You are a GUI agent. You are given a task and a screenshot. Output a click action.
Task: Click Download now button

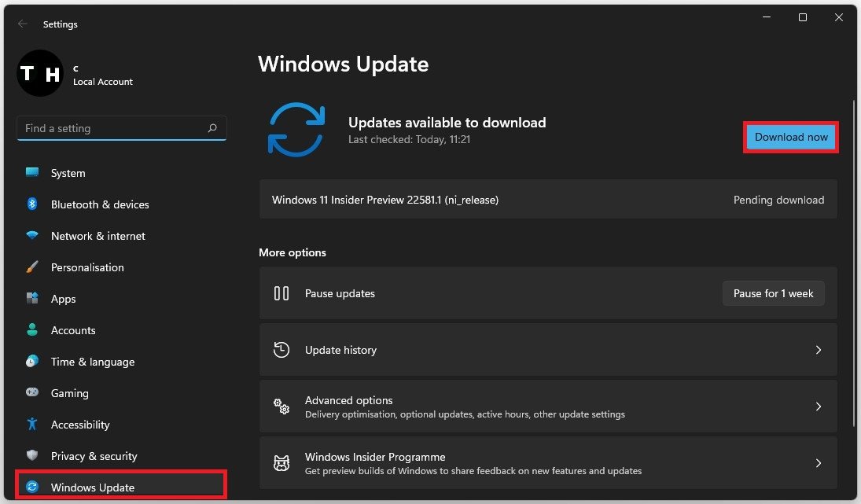point(791,138)
